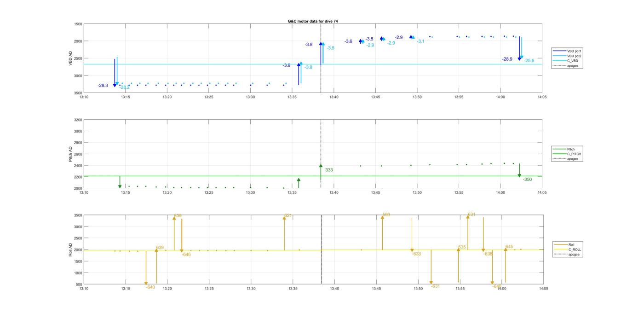The height and width of the screenshot is (319, 644).
Task: Click the plot title "G&C motor data for dive 74"
Action: tap(312, 21)
